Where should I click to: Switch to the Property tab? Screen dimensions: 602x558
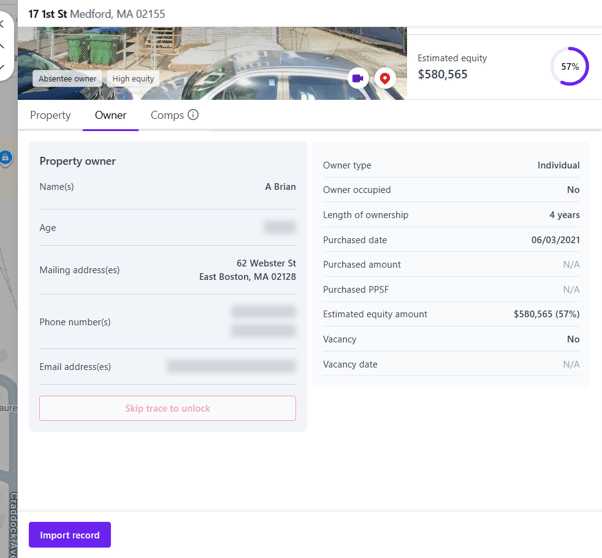tap(50, 115)
